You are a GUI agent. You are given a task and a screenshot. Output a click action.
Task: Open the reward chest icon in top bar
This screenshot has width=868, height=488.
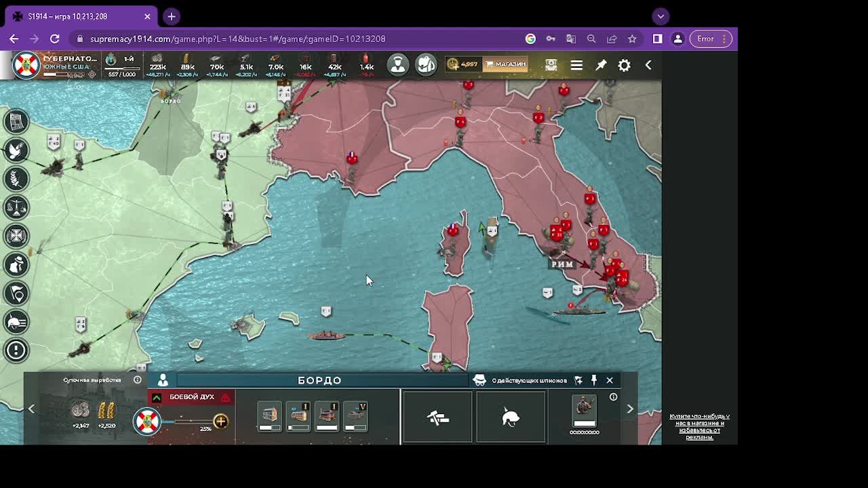point(551,64)
